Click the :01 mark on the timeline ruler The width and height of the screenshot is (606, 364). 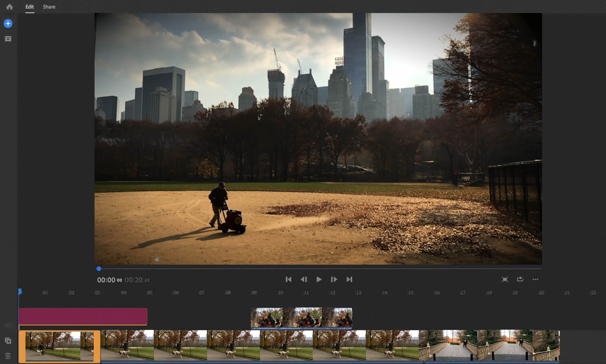(x=45, y=293)
